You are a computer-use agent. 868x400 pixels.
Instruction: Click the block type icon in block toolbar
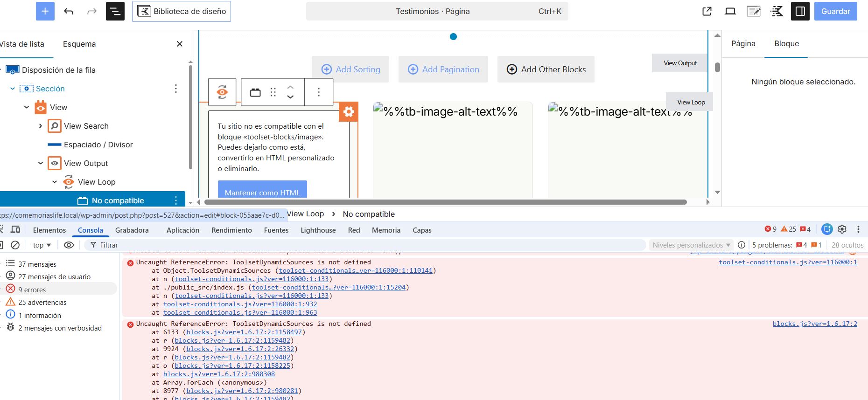[x=255, y=92]
